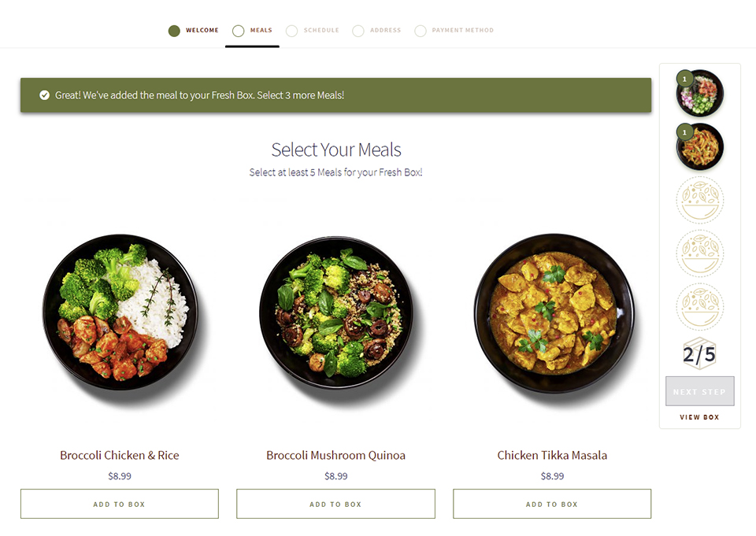This screenshot has height=536, width=756.
Task: Open the View Box link
Action: point(699,417)
